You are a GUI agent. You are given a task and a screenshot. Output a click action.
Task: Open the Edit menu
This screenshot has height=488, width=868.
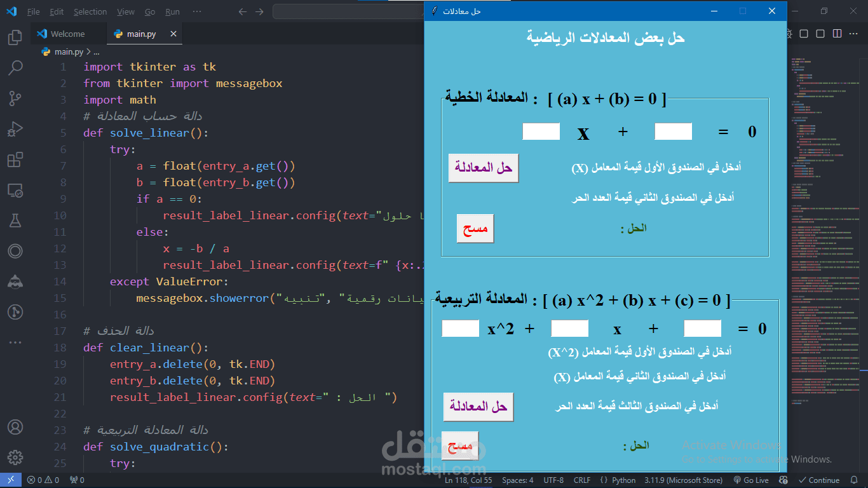click(x=57, y=11)
